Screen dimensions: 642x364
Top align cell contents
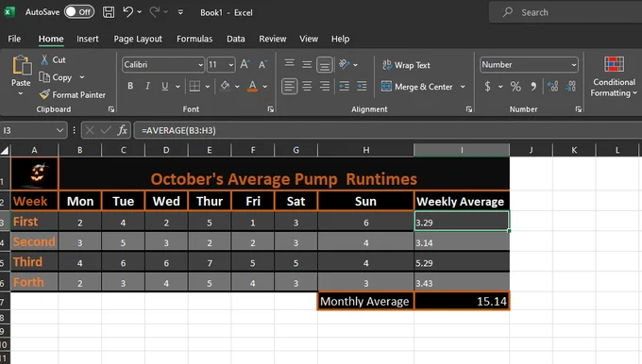tap(290, 63)
